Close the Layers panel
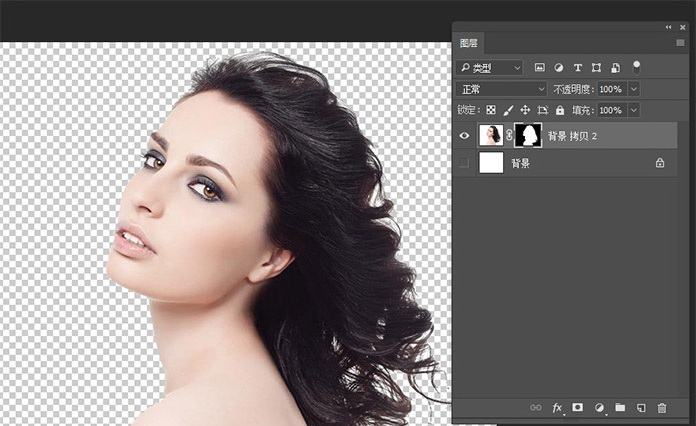The height and width of the screenshot is (426, 696). (683, 28)
